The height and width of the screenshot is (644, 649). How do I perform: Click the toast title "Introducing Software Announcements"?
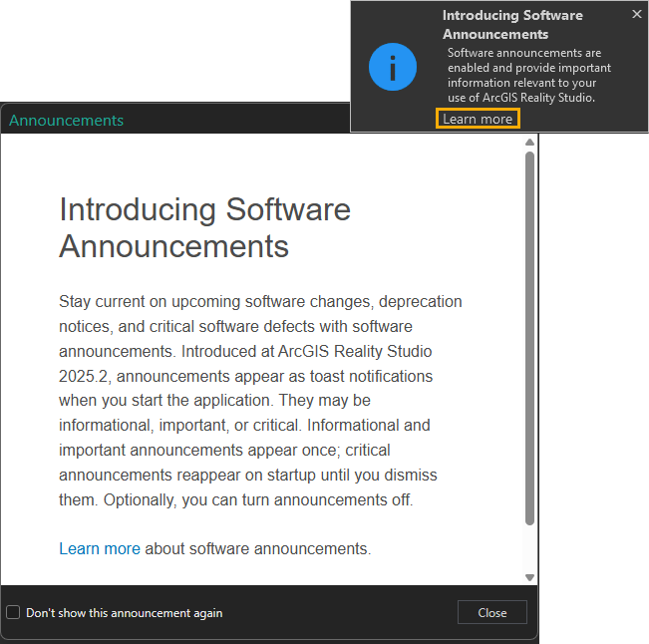click(512, 25)
